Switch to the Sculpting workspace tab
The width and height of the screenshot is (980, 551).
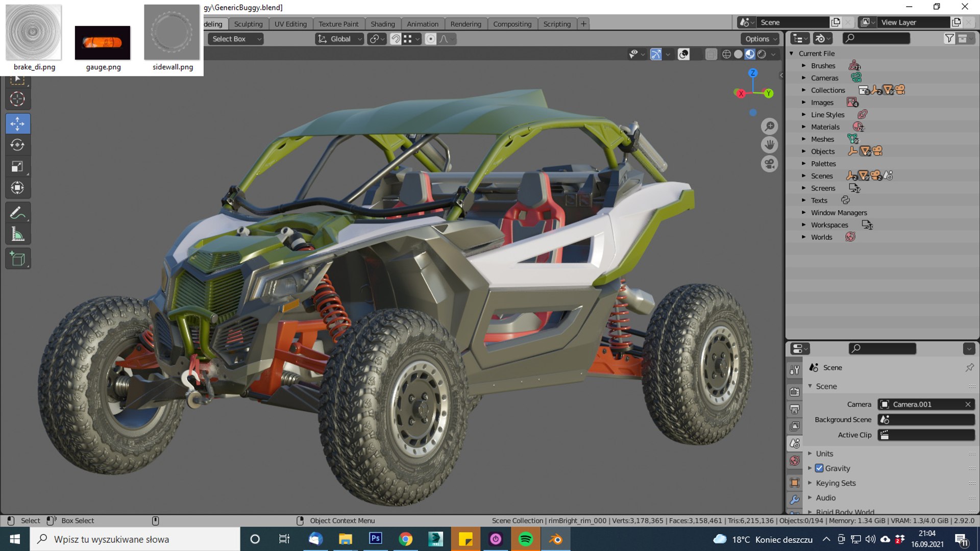(x=248, y=24)
